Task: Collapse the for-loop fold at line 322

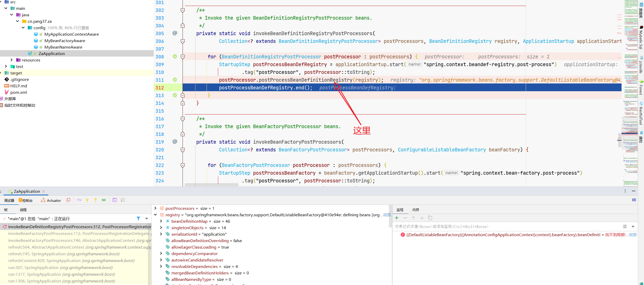Action: point(183,165)
